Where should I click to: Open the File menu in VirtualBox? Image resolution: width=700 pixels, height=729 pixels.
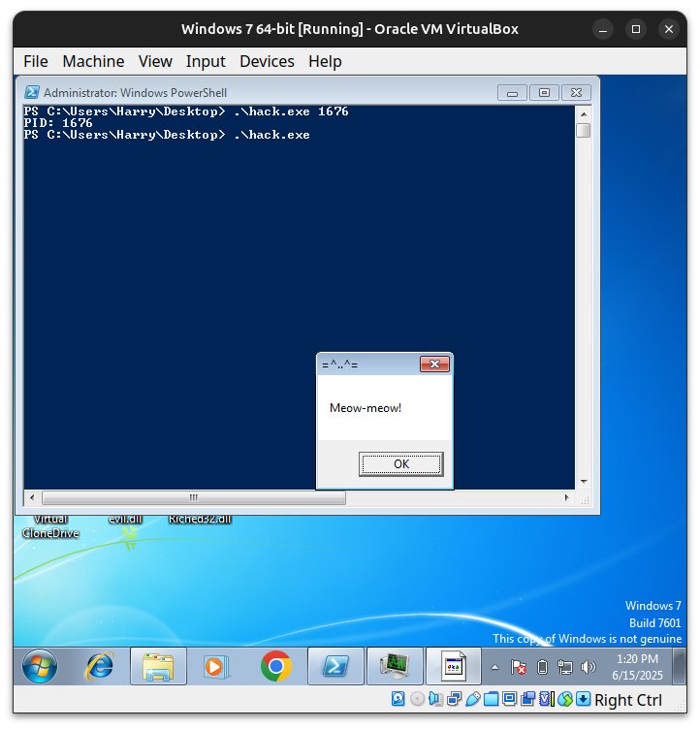click(x=35, y=61)
